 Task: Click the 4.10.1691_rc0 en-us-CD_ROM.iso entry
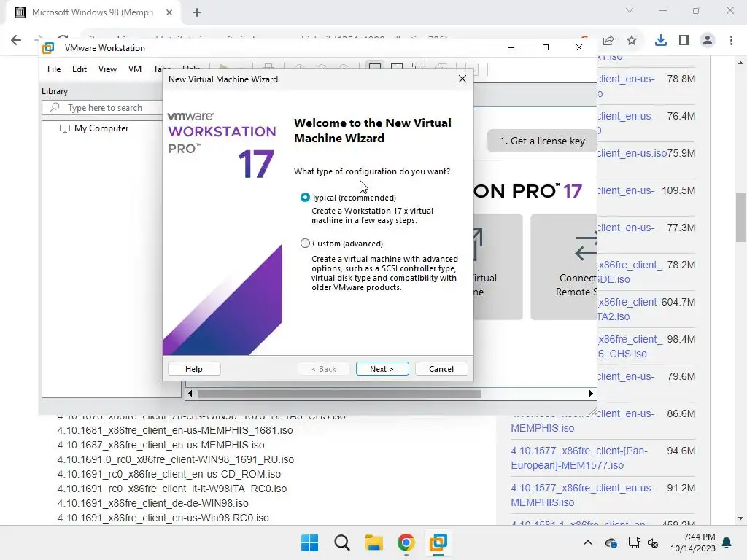coord(169,474)
